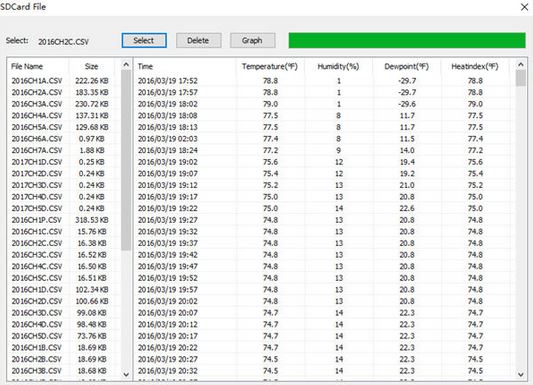Screen dimensions: 533x385
Task: Click the Dewpoint(°F) column header
Action: [407, 66]
